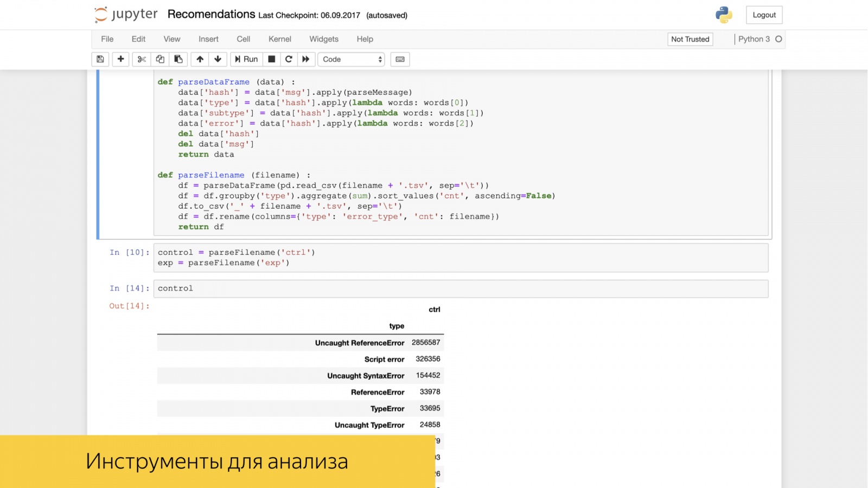Run the selected cell
Viewport: 868px width, 488px height.
[246, 59]
